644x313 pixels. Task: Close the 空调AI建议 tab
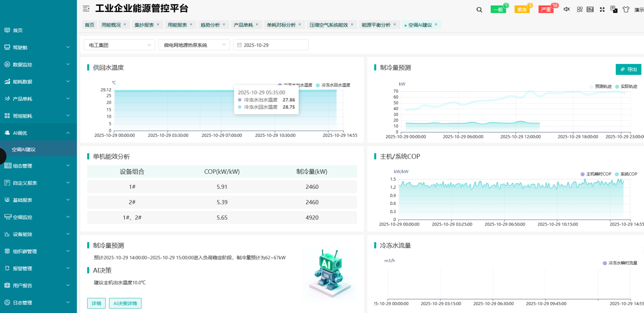click(436, 25)
